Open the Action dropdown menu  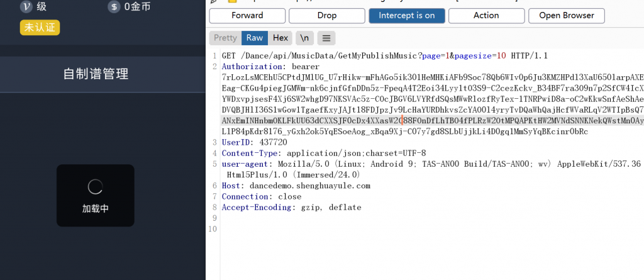(486, 16)
